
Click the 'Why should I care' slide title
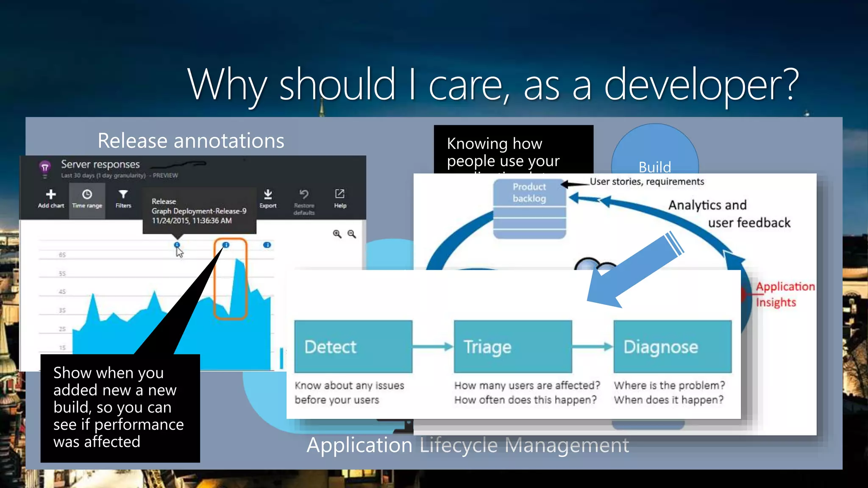pyautogui.click(x=493, y=85)
